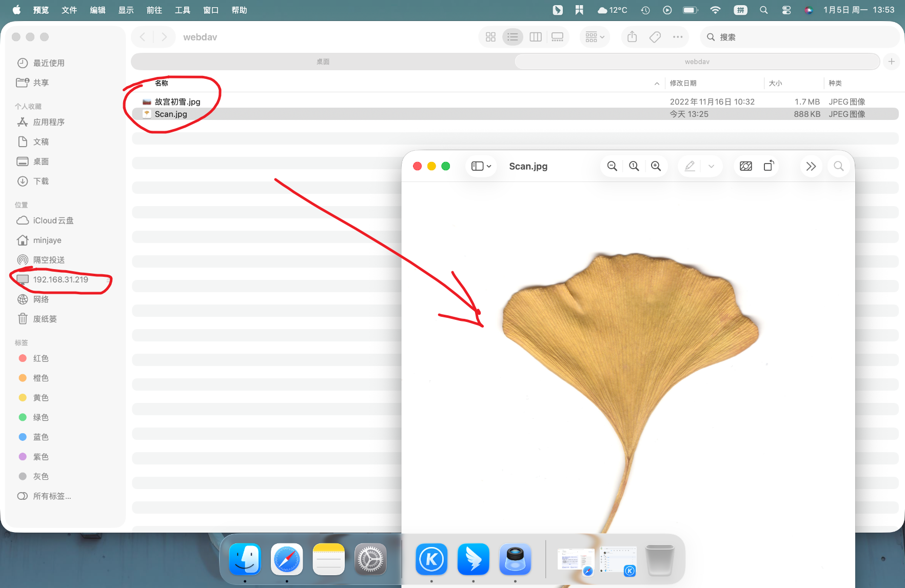
Task: Filter by 紫色 tag
Action: [x=33, y=457]
